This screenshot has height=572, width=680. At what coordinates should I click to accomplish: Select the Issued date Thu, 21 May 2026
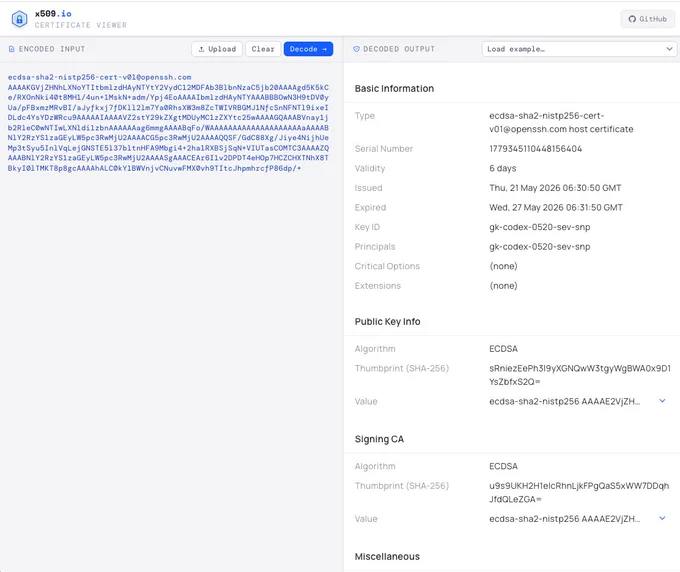tap(555, 188)
